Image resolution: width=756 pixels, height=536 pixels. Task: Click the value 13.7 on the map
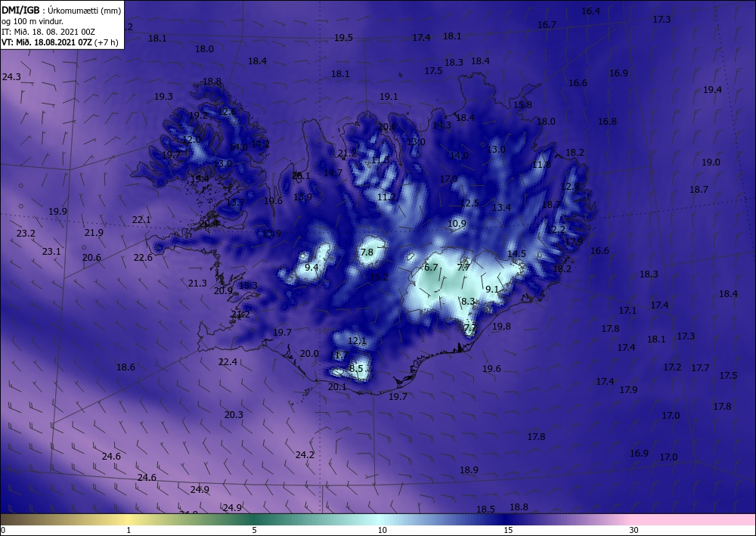pyautogui.click(x=235, y=202)
